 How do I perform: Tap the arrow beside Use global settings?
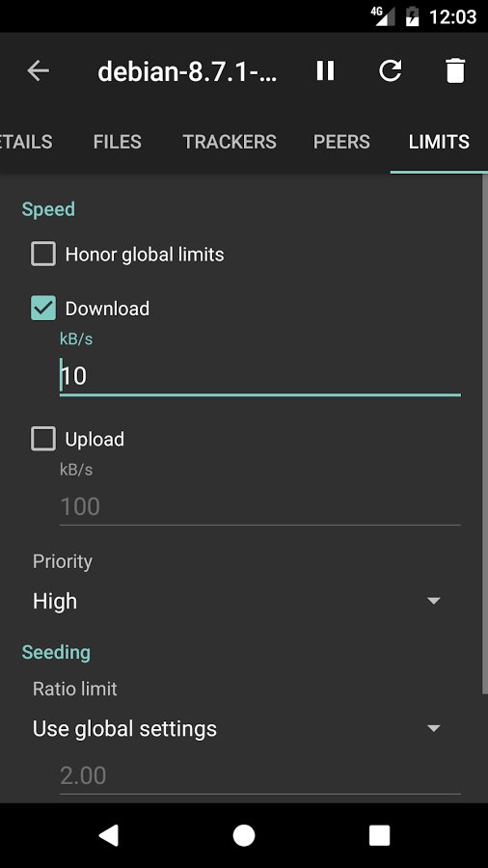tap(434, 728)
